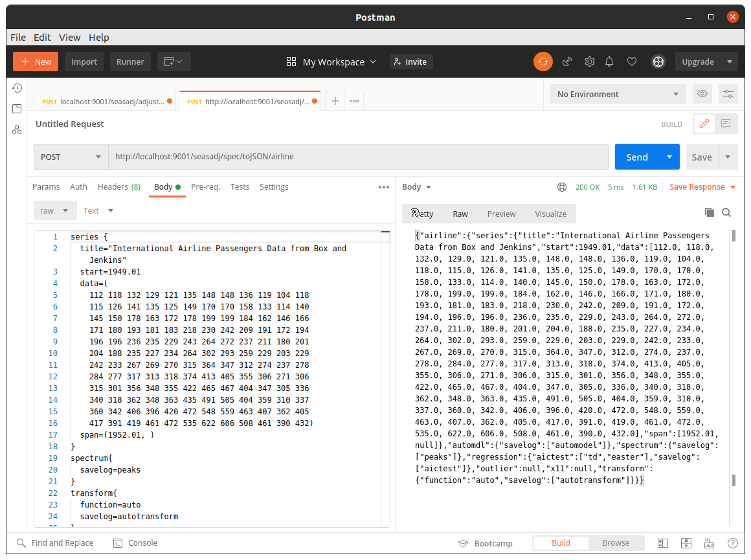
Task: Click the Invite button
Action: tap(411, 62)
